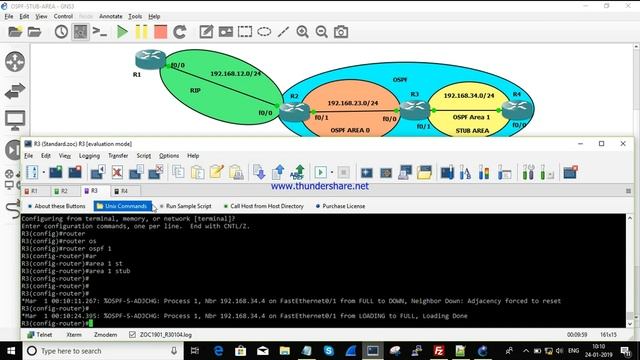The image size is (640, 360).
Task: Select the draw ellipse tool in GNS3
Action: coord(264,32)
